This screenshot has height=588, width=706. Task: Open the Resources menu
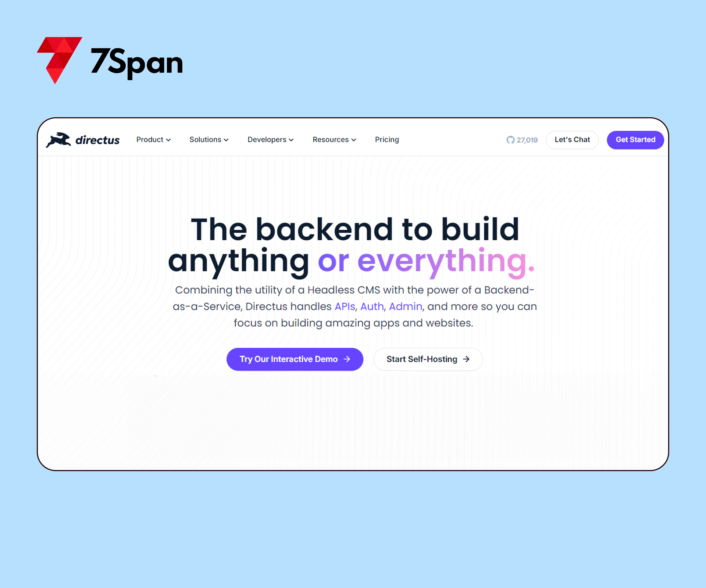click(333, 140)
